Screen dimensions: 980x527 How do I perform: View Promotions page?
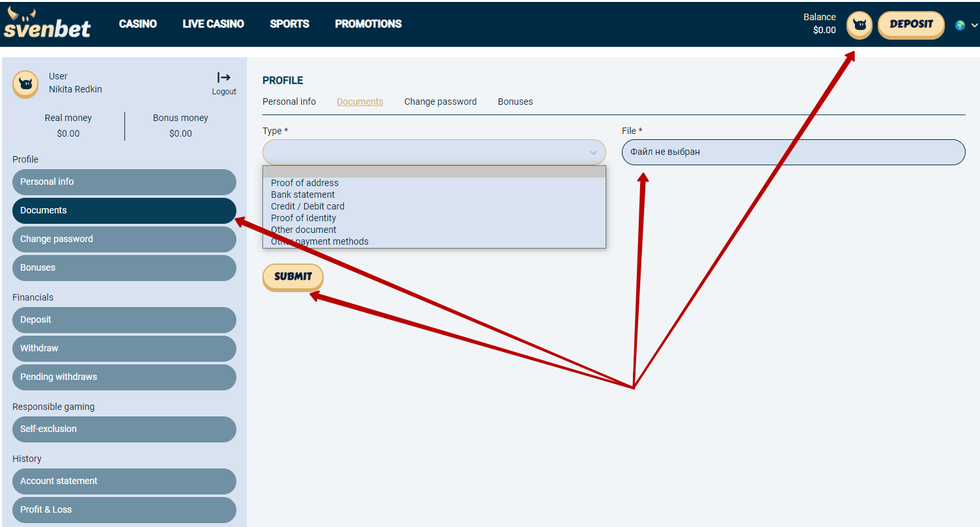[369, 24]
